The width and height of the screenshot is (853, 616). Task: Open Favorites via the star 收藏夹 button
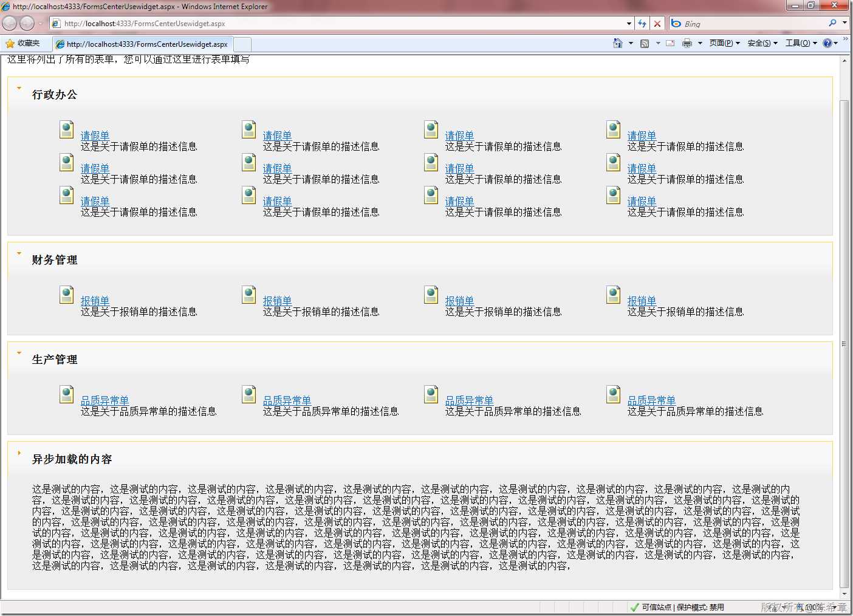coord(22,43)
